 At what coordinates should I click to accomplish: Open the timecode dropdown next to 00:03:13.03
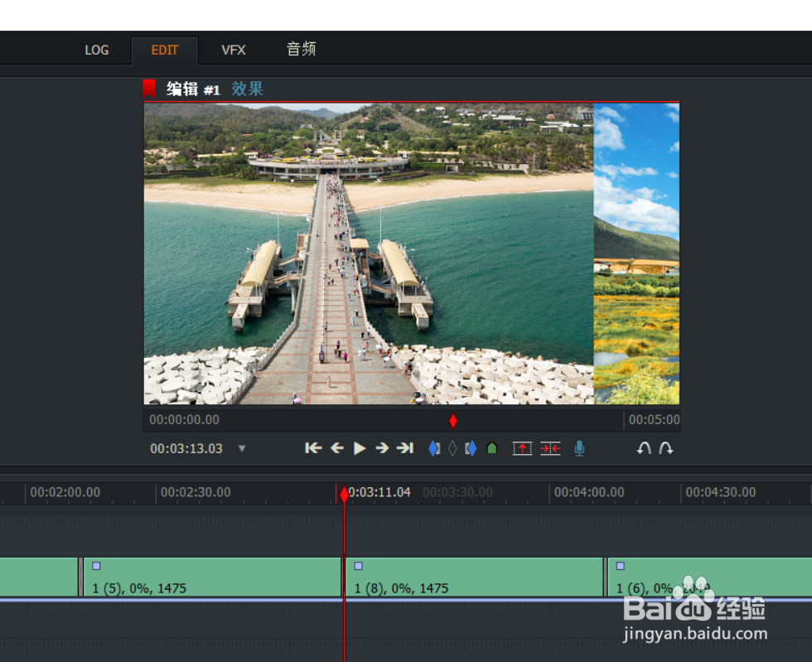coord(241,447)
